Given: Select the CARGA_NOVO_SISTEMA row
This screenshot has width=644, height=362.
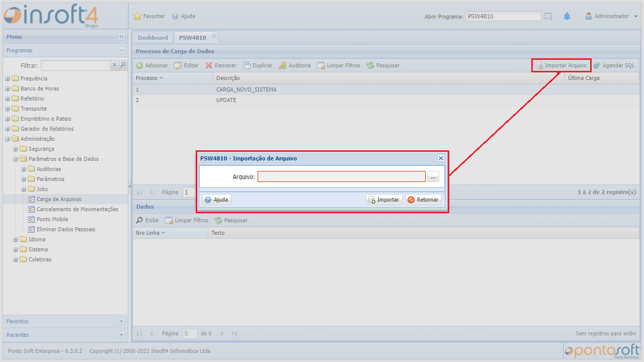Looking at the screenshot, I should [x=246, y=89].
